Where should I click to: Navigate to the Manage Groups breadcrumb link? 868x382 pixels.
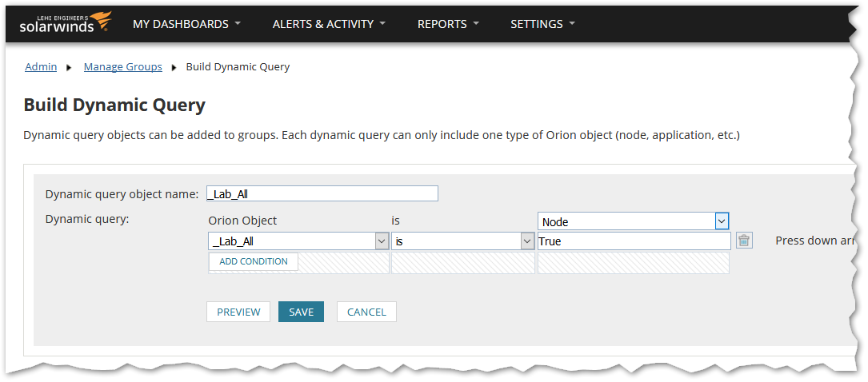tap(122, 67)
